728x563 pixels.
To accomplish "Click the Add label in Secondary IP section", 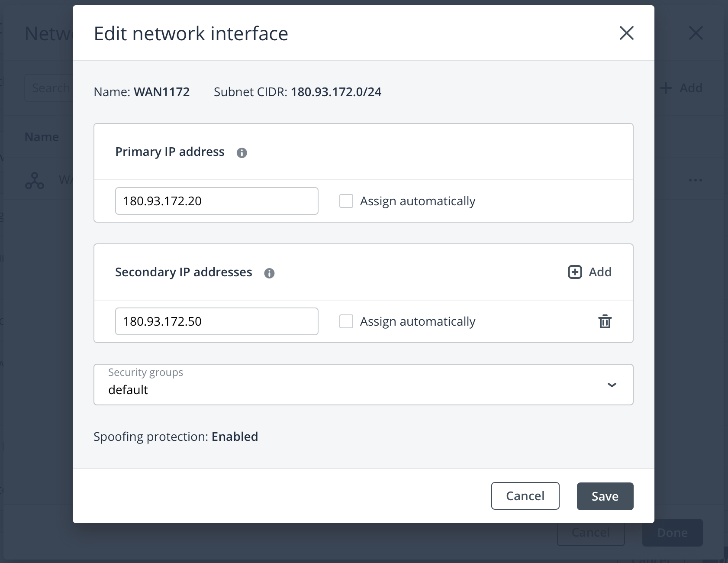I will pos(599,272).
